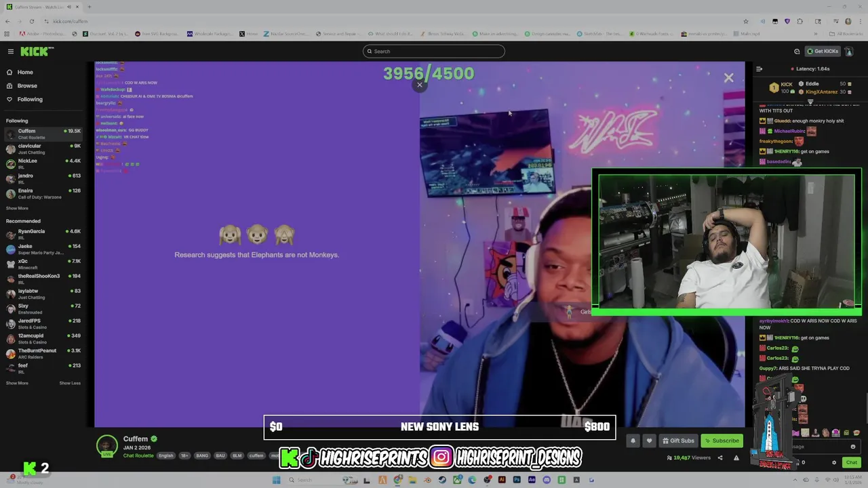Open JaredFPS Slots & Casino channel
This screenshot has height=488, width=868.
tap(43, 323)
